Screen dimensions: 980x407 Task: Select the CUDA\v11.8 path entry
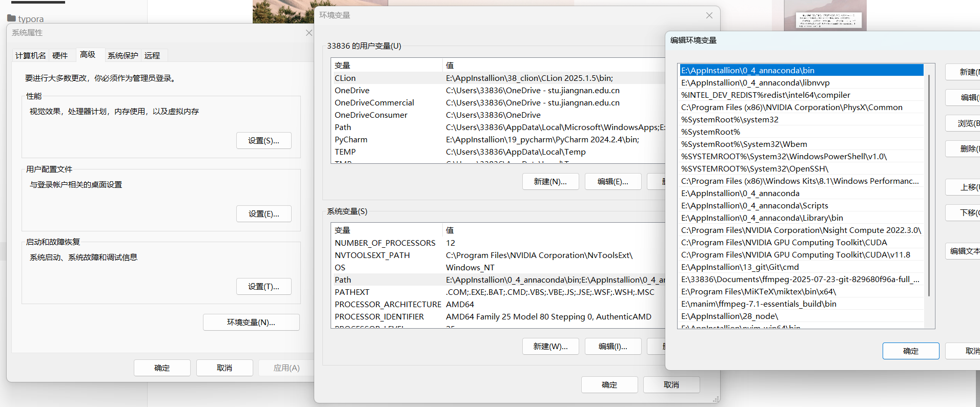pyautogui.click(x=801, y=254)
